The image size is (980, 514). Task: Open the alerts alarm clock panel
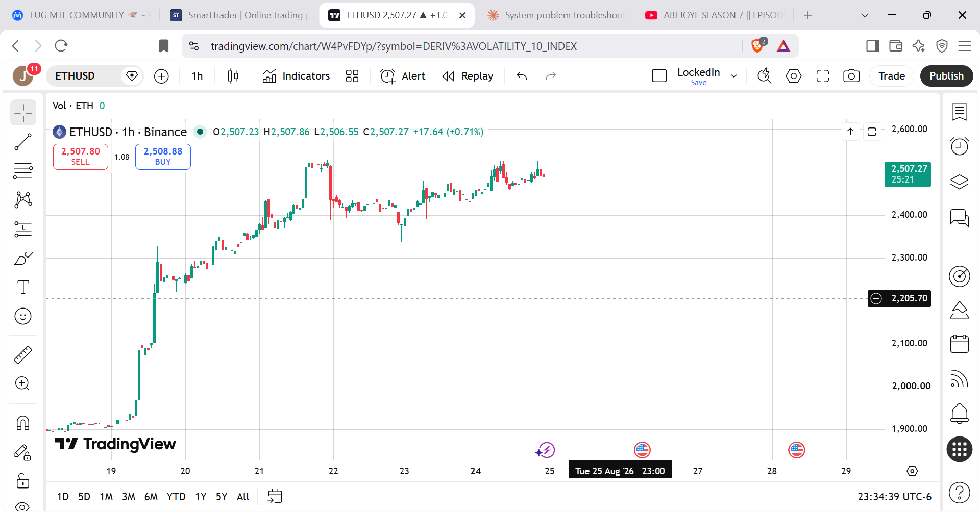960,146
